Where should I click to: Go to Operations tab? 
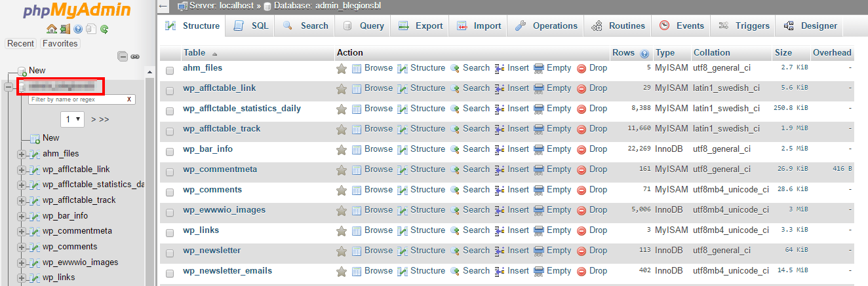(546, 26)
